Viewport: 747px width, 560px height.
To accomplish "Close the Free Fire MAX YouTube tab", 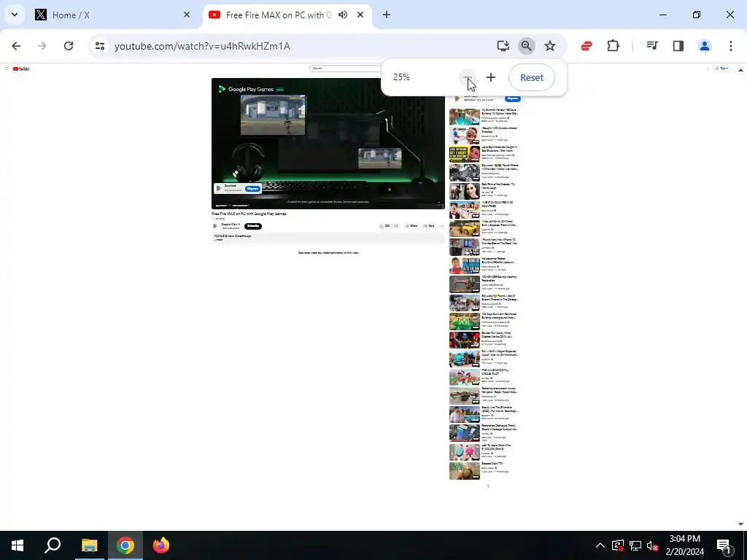I will (x=360, y=15).
